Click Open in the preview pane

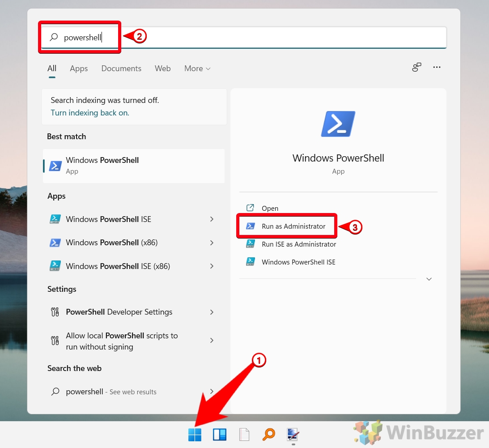click(270, 208)
